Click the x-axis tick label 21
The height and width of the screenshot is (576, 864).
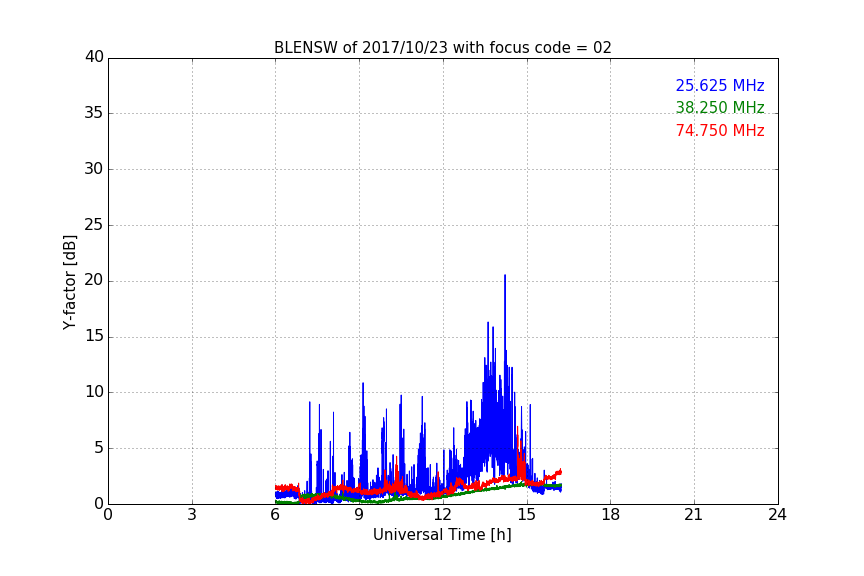pyautogui.click(x=694, y=515)
